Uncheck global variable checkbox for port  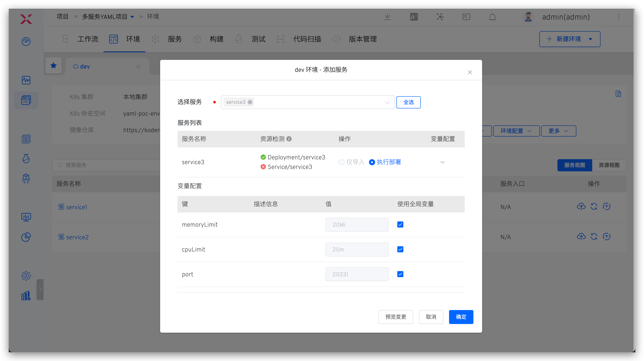point(400,274)
